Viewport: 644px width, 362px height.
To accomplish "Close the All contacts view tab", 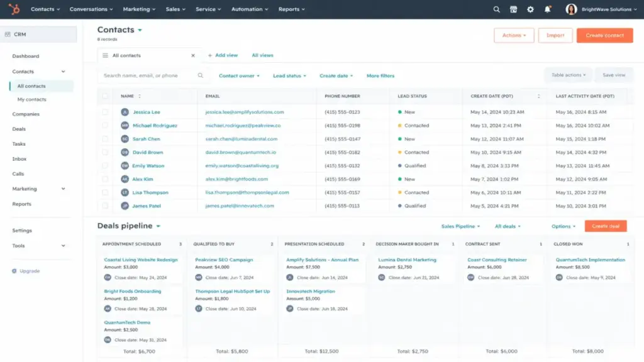I will click(x=193, y=55).
